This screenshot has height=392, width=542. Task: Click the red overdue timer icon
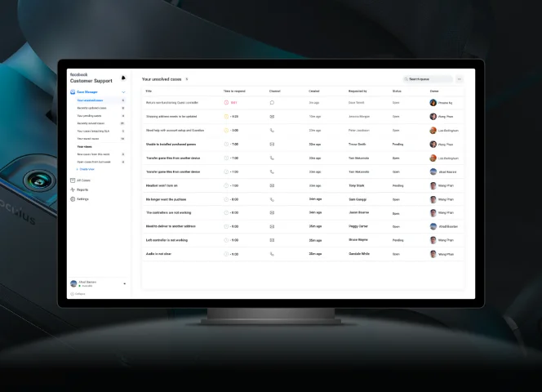(226, 103)
